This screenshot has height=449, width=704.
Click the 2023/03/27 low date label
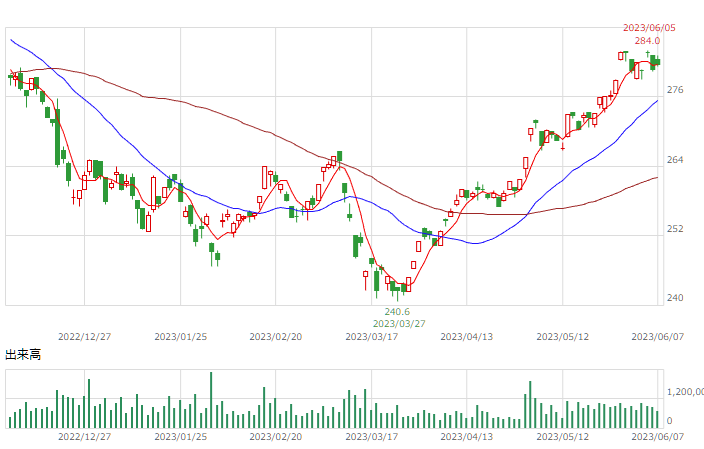click(x=399, y=324)
